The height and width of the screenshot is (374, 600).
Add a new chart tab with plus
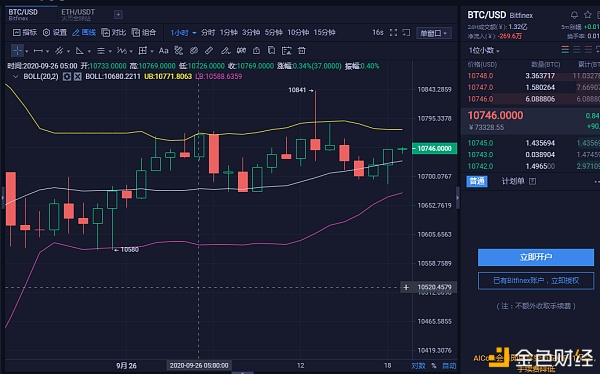pyautogui.click(x=118, y=15)
